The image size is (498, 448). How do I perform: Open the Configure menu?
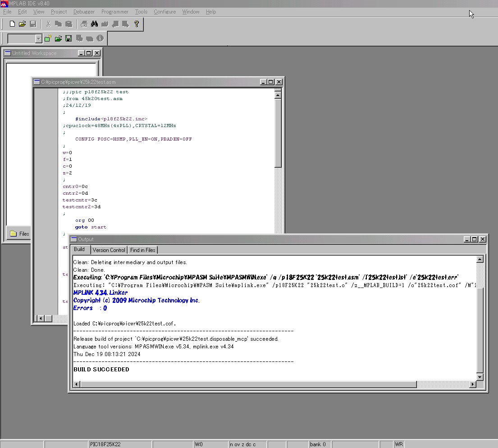point(164,12)
